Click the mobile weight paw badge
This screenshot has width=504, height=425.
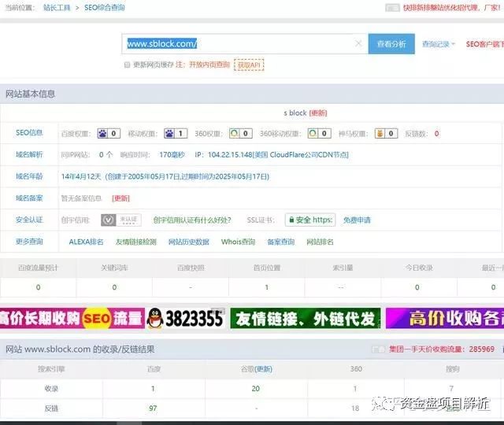(176, 133)
